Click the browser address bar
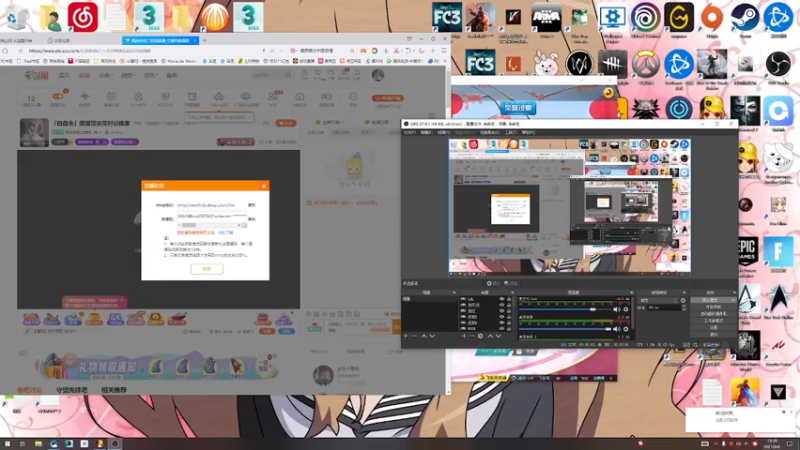The width and height of the screenshot is (800, 450). point(143,51)
